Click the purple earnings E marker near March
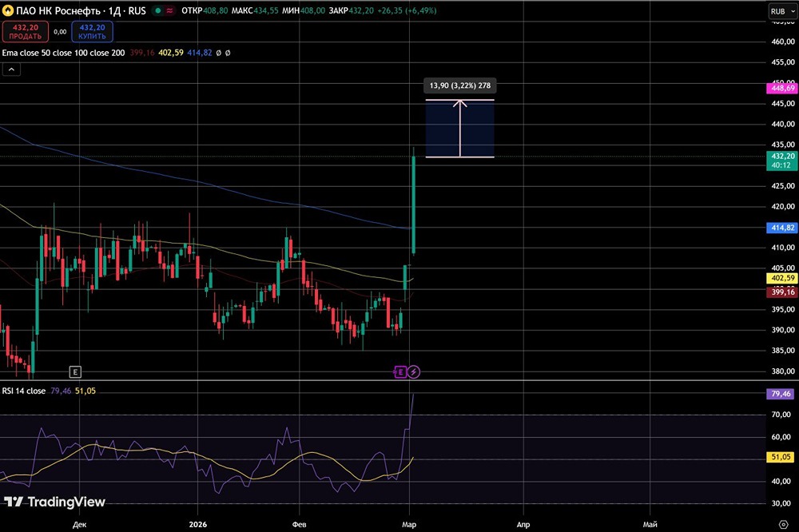The width and height of the screenshot is (799, 532). click(x=400, y=372)
